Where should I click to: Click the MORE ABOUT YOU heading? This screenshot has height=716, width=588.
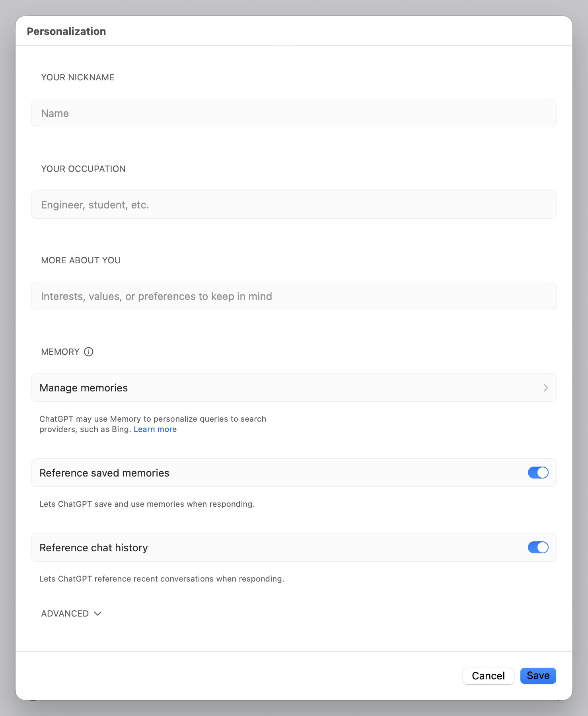[x=81, y=260]
